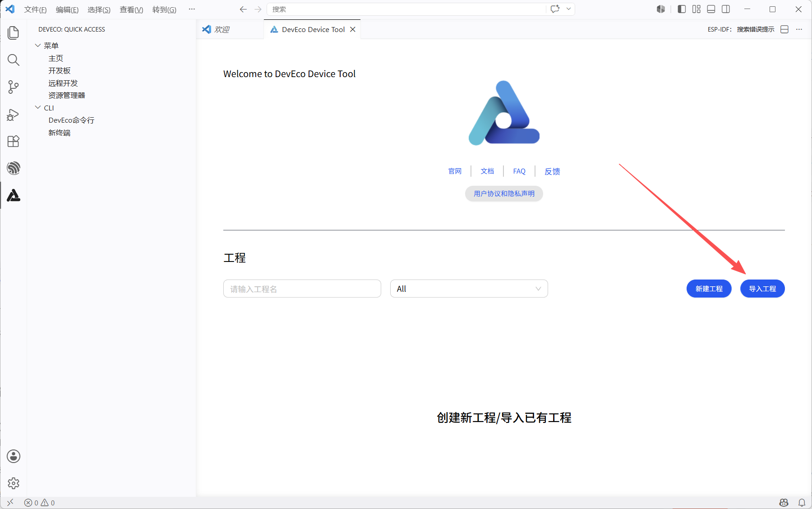Screen dimensions: 812x509
Task: Open the overflow menu ellipsis in menu bar
Action: [x=192, y=9]
